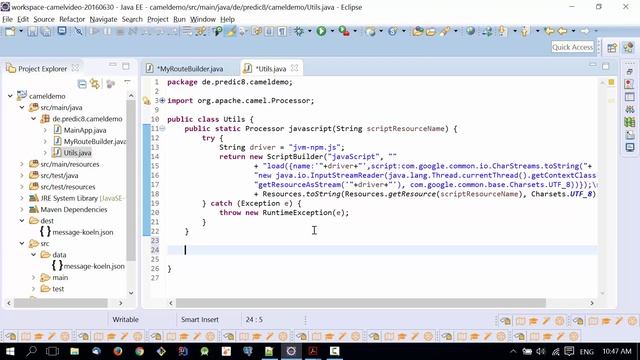Close the Utils.java editor tab
Image resolution: width=640 pixels, height=360 pixels.
tap(295, 68)
